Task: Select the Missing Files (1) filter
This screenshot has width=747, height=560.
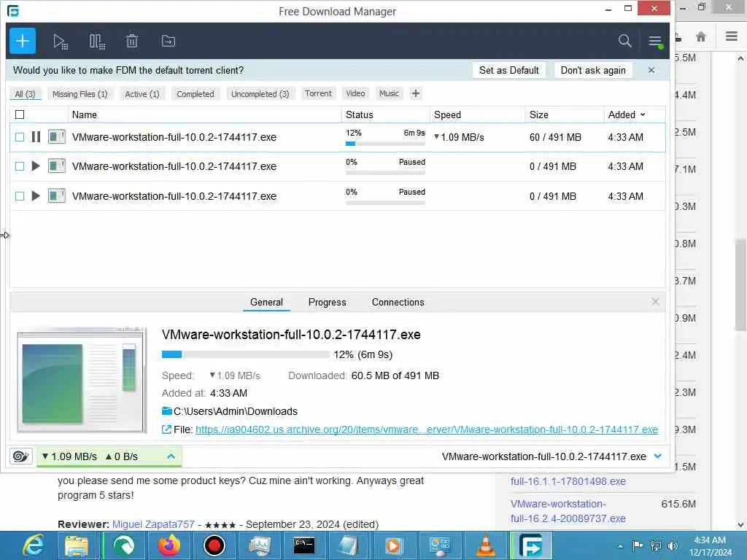Action: coord(80,94)
